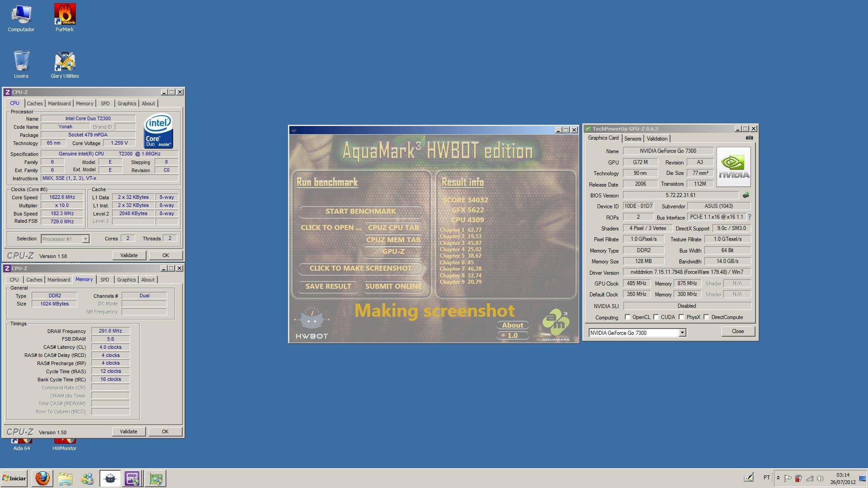Screen dimensions: 868x488
Task: Click the Action Center flag tray icon
Action: [x=788, y=478]
